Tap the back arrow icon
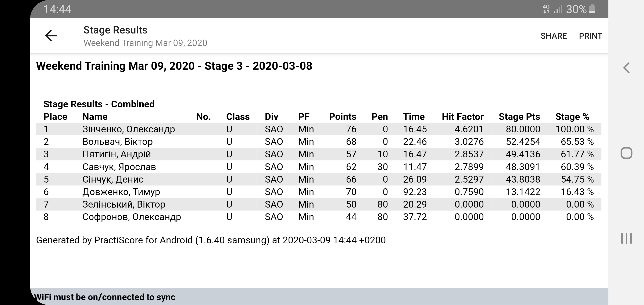644x305 pixels. 51,36
